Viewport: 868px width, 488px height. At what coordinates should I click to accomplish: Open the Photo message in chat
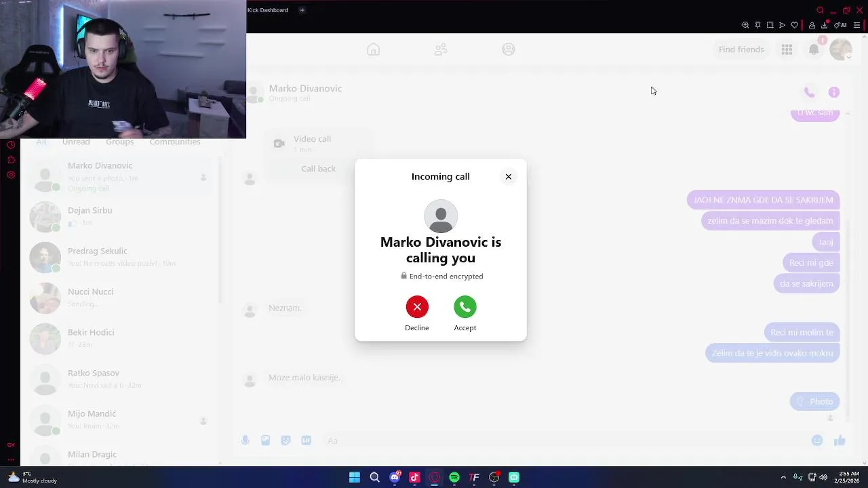[814, 401]
